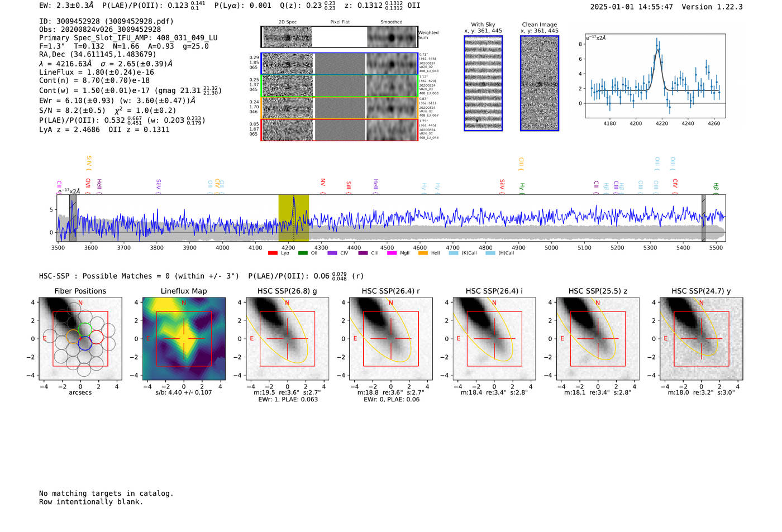Click the OII green legend swatch
The width and height of the screenshot is (782, 532).
[x=303, y=253]
